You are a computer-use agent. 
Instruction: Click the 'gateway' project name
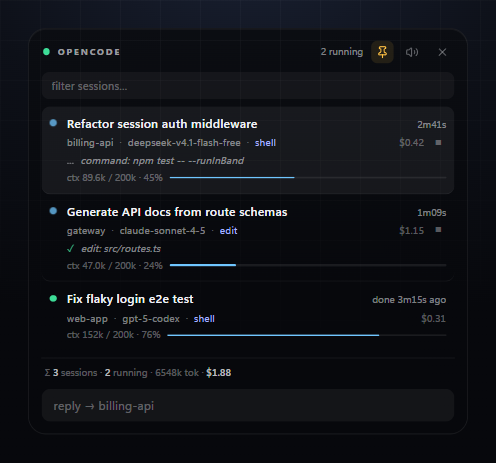point(86,231)
